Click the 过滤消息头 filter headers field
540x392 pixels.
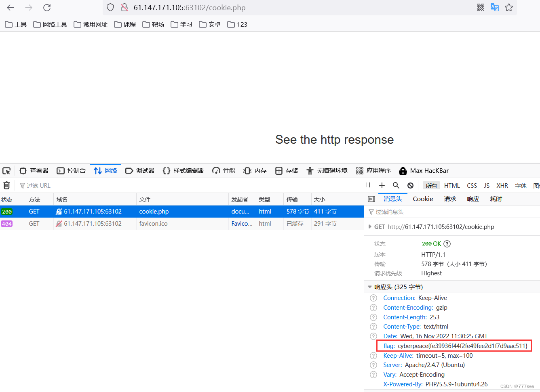tap(452, 212)
